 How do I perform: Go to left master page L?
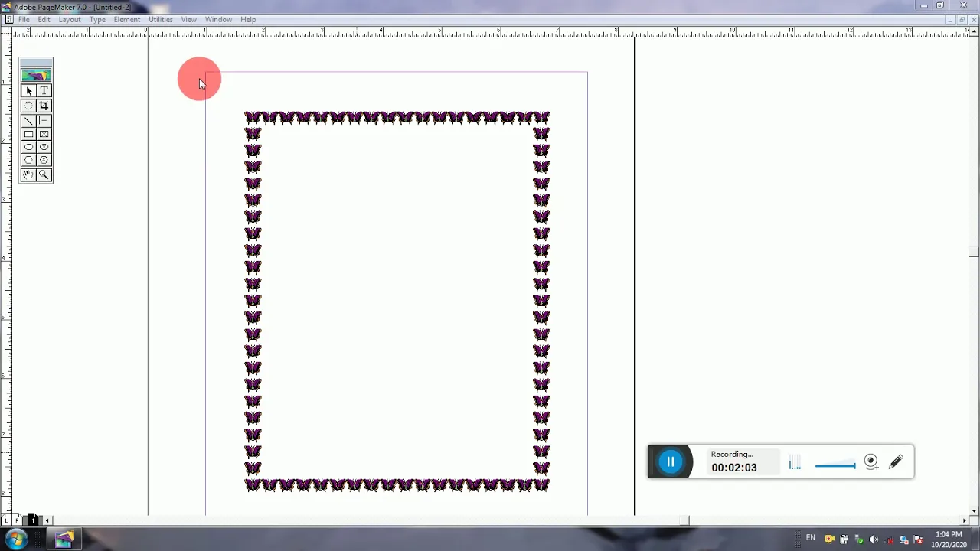7,520
